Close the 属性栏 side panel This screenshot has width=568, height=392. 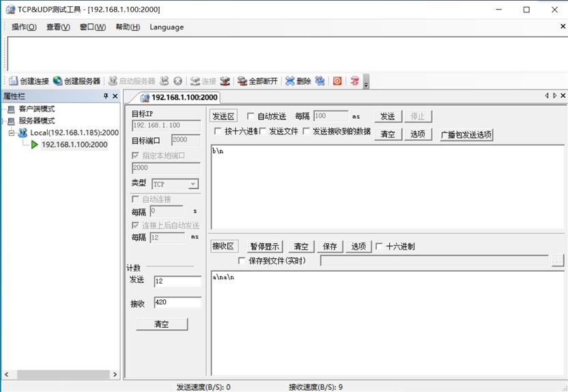[115, 96]
